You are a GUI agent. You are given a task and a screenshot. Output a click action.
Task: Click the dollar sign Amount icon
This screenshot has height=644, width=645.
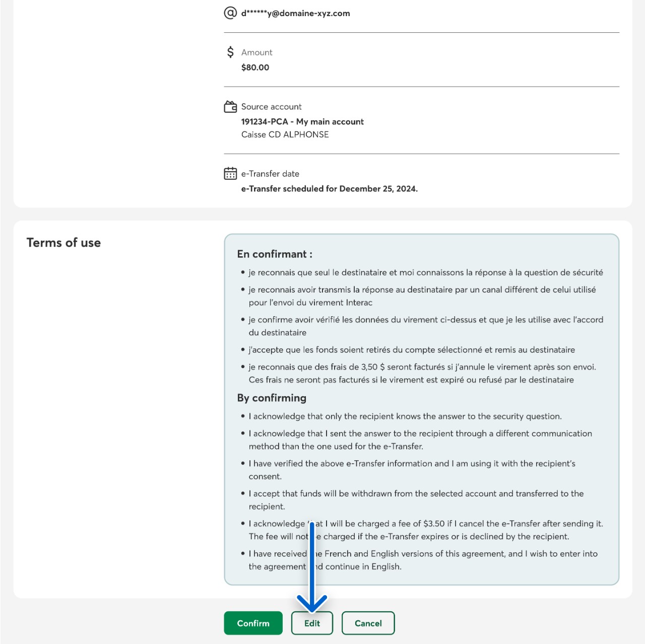[230, 52]
